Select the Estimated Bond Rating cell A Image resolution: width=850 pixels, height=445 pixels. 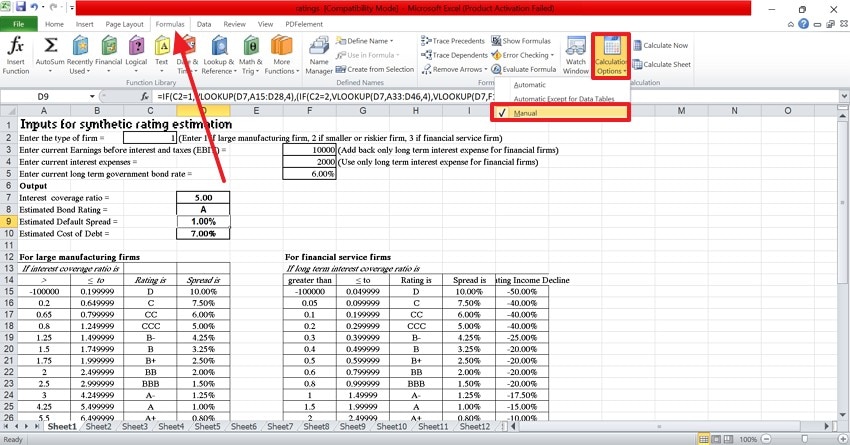pyautogui.click(x=203, y=210)
